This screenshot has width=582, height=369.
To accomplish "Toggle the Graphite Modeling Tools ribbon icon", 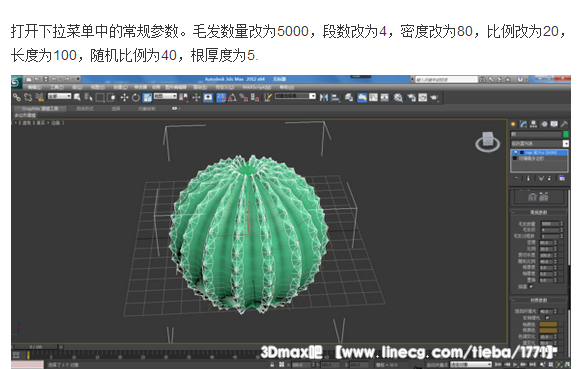I will [x=362, y=98].
